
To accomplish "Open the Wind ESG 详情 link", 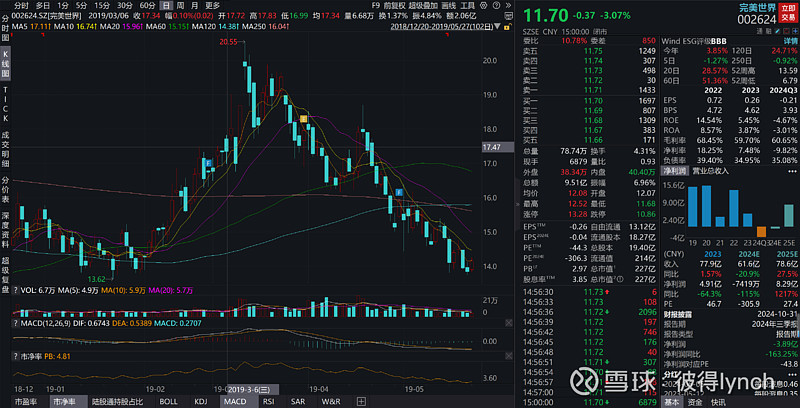I will pos(790,41).
